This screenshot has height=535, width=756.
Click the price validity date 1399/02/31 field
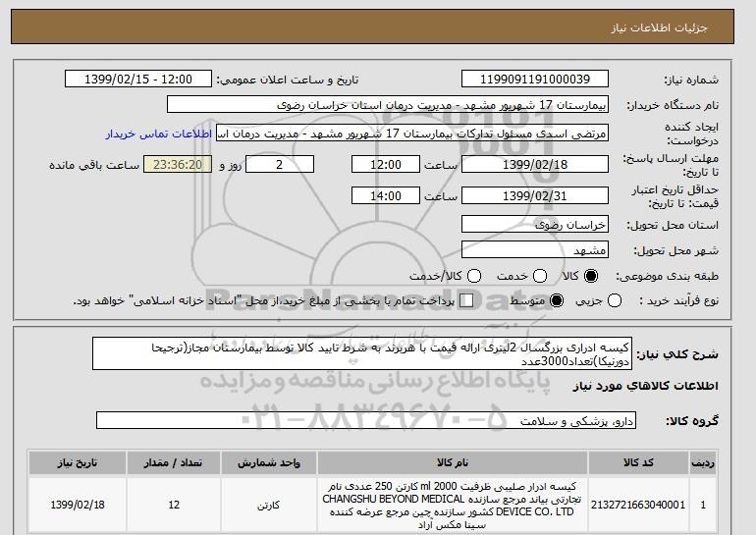[x=535, y=195]
